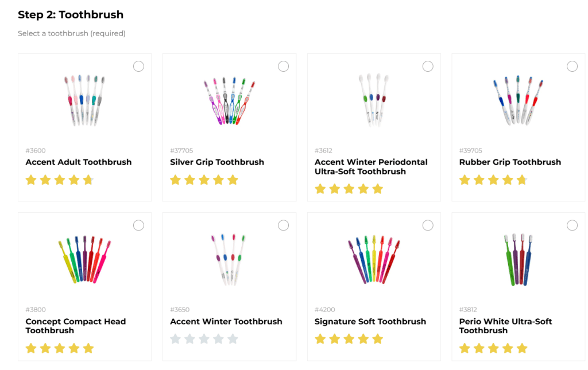Pick Concept Compact Head Toothbrush radio button

point(138,225)
